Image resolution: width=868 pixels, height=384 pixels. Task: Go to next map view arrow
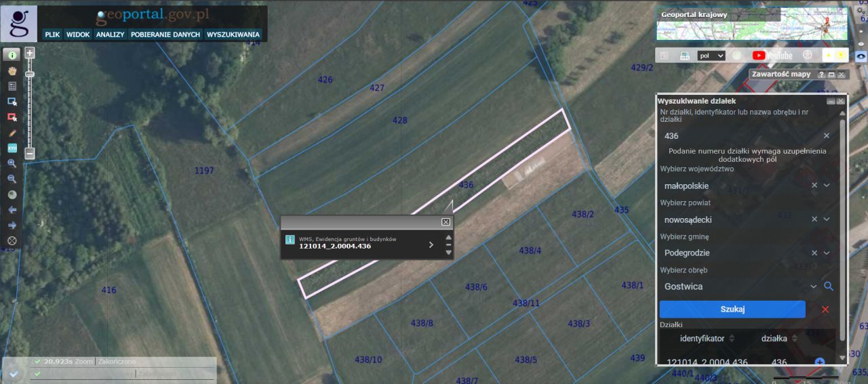pyautogui.click(x=12, y=225)
